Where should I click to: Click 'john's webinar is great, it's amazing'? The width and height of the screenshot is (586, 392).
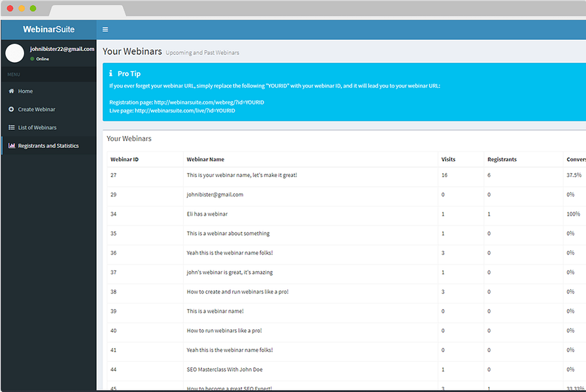230,272
